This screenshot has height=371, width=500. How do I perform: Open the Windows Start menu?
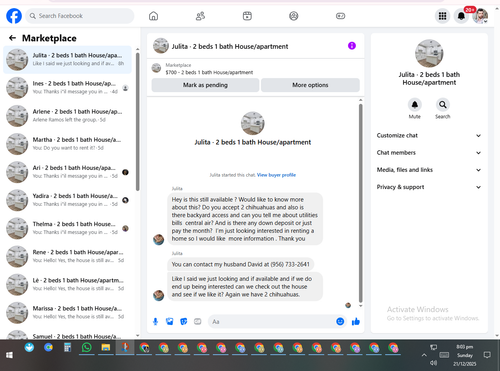[x=9, y=355]
